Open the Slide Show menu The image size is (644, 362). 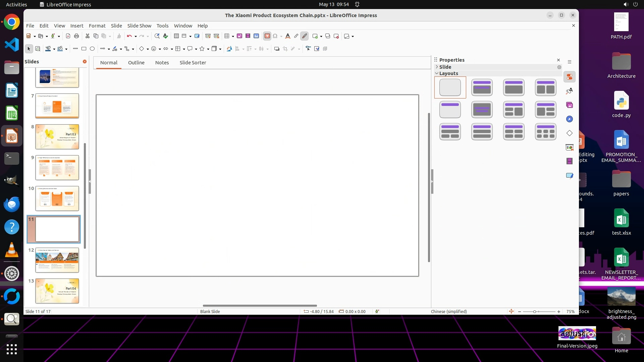[x=139, y=26]
